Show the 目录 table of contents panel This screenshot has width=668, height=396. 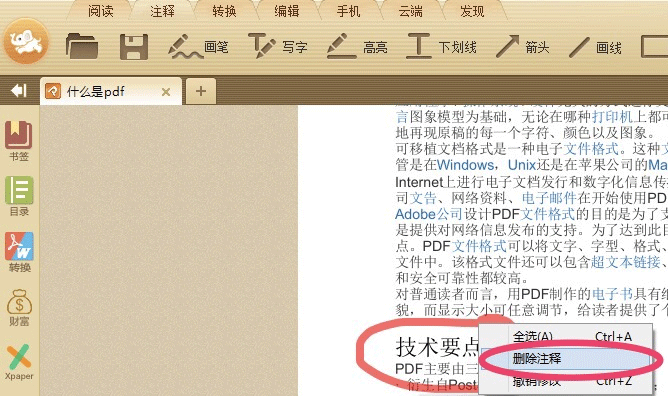click(x=19, y=196)
